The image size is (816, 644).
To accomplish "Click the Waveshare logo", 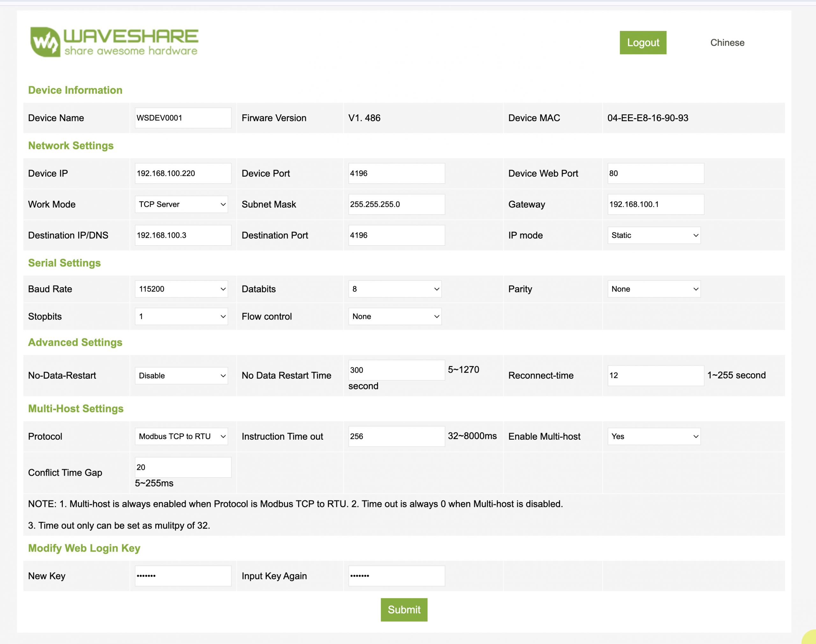I will [114, 42].
